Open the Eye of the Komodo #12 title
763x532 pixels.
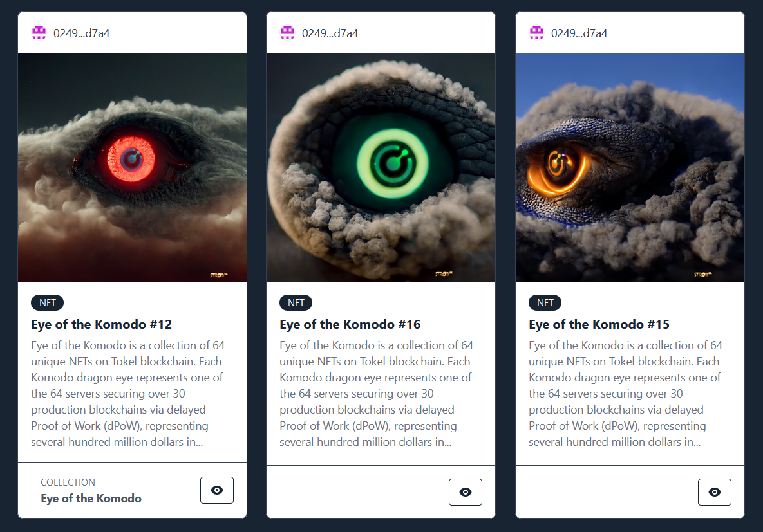tap(101, 324)
